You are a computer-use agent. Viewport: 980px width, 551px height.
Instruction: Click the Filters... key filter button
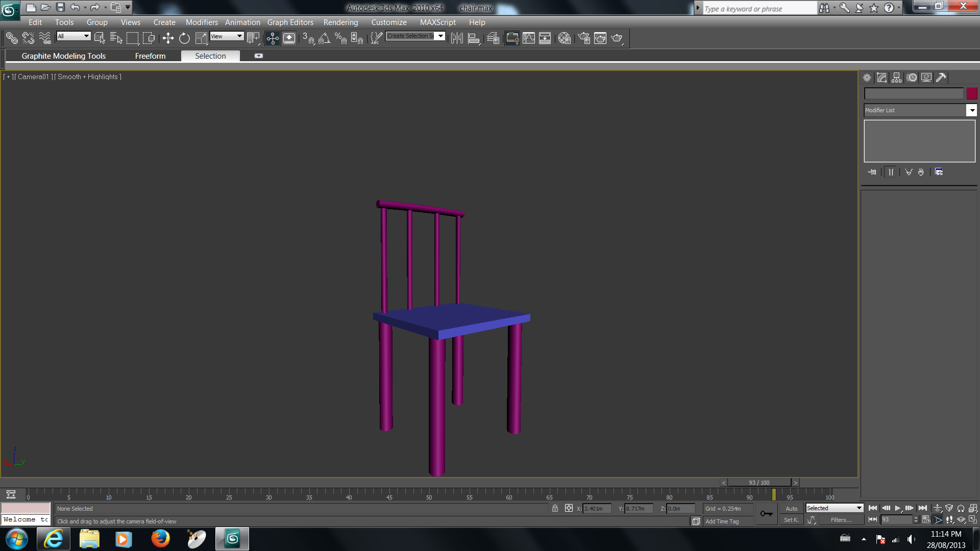coord(841,520)
